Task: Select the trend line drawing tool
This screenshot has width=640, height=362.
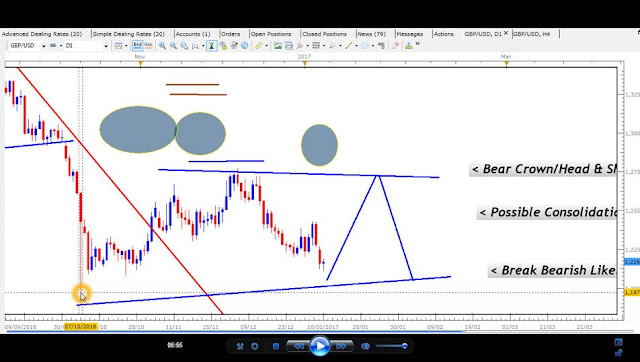Action: (x=349, y=46)
